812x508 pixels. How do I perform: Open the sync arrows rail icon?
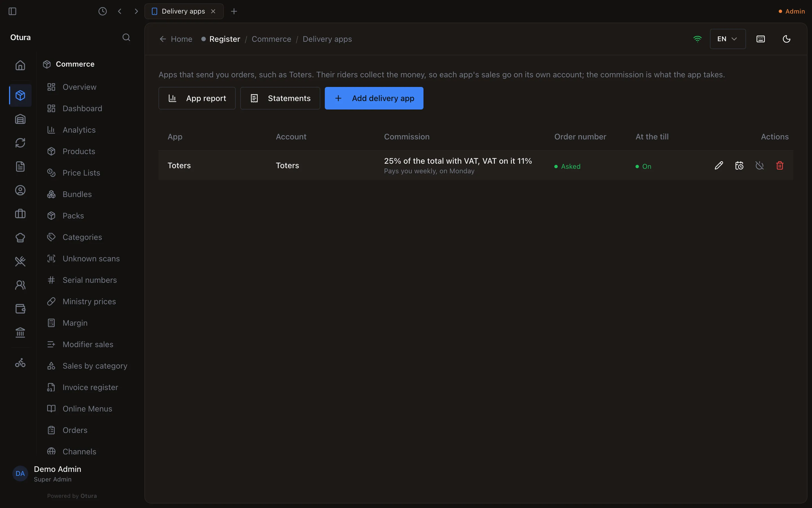coord(21,143)
